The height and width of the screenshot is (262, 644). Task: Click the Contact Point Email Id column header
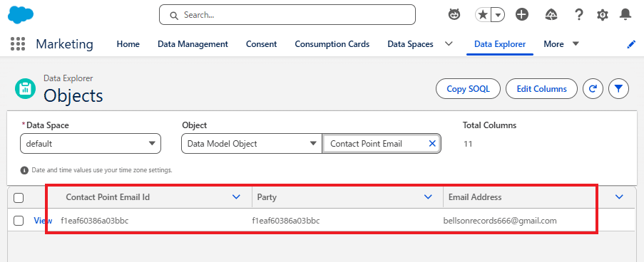pyautogui.click(x=108, y=197)
